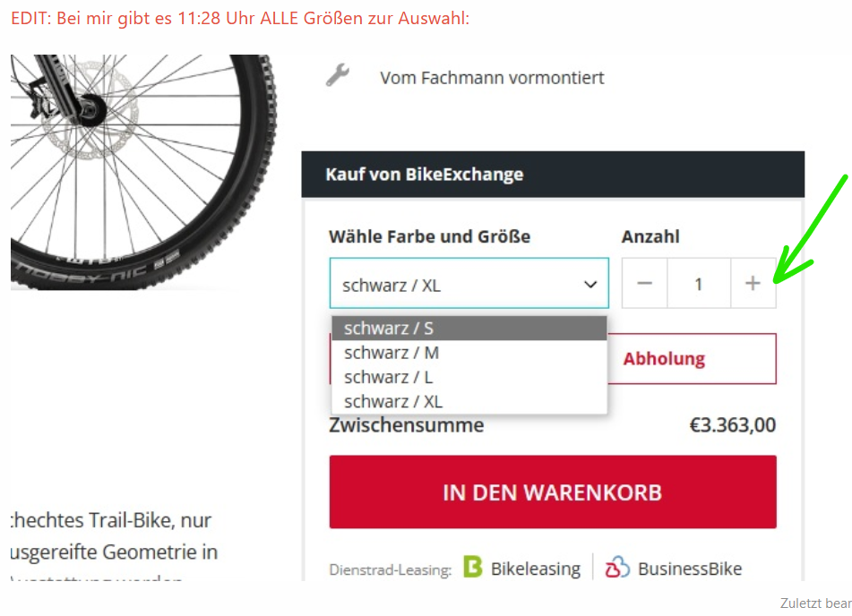
Task: Click the 'Zuletzt bear' text at the bottom
Action: (x=815, y=603)
